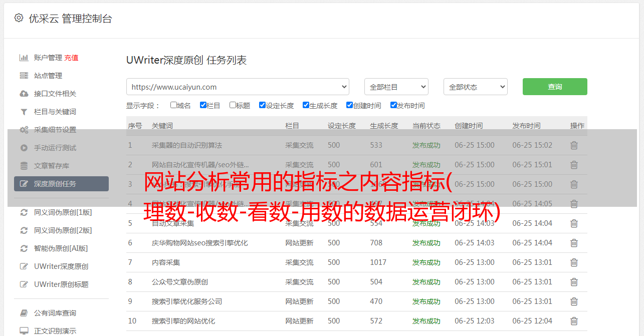This screenshot has width=644, height=336.
Task: Uncheck the 设定长度 field checkbox
Action: (x=262, y=105)
